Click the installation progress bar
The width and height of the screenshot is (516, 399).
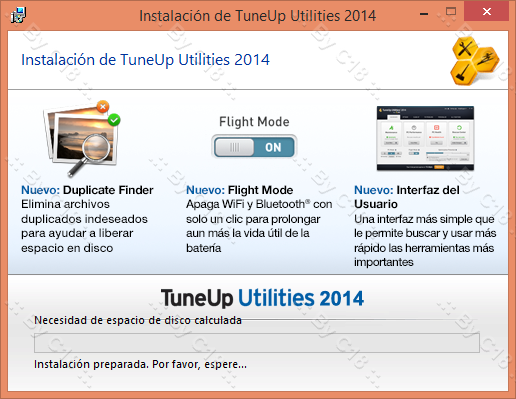(x=257, y=343)
